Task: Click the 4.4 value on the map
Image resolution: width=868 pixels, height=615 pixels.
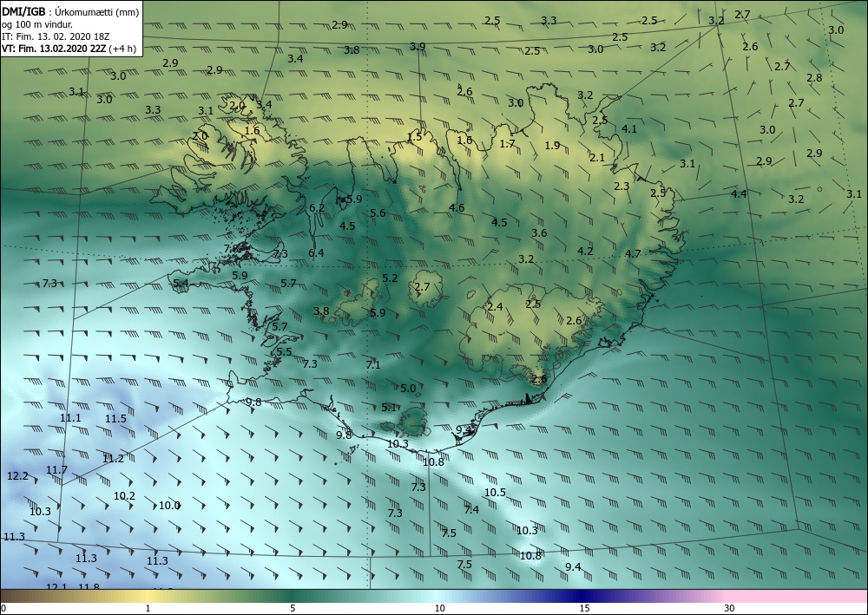Action: (x=739, y=193)
